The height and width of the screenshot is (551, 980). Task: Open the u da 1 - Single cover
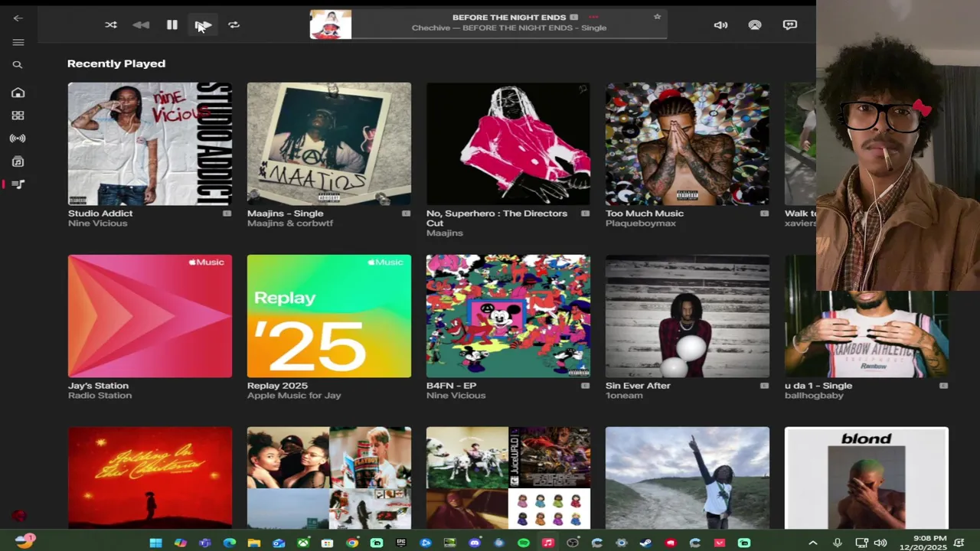(x=867, y=334)
